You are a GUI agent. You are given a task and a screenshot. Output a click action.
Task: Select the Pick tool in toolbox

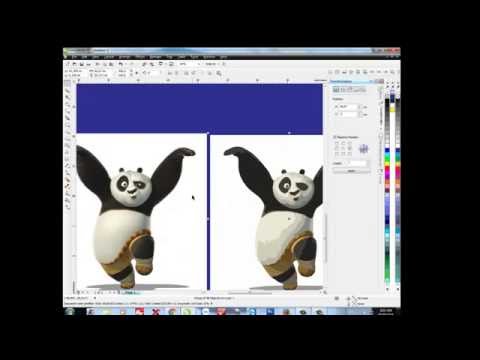[x=68, y=83]
